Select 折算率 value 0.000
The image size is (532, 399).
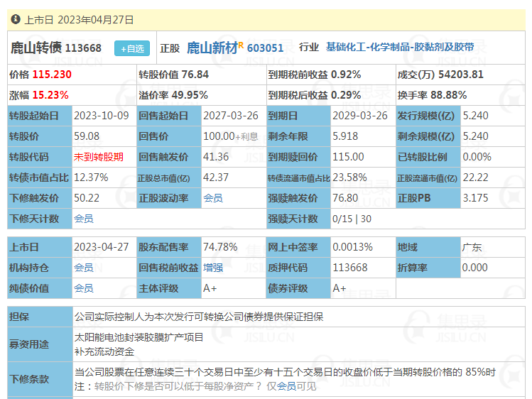tap(474, 268)
